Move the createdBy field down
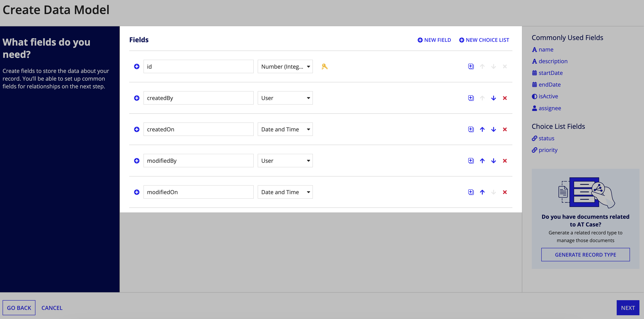This screenshot has height=319, width=644. pyautogui.click(x=494, y=98)
